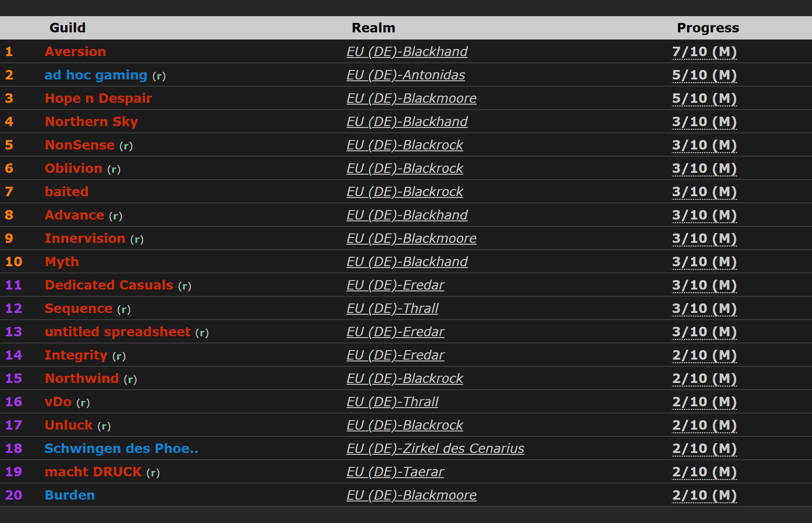
Task: Select the Hope n Despair guild
Action: (98, 98)
